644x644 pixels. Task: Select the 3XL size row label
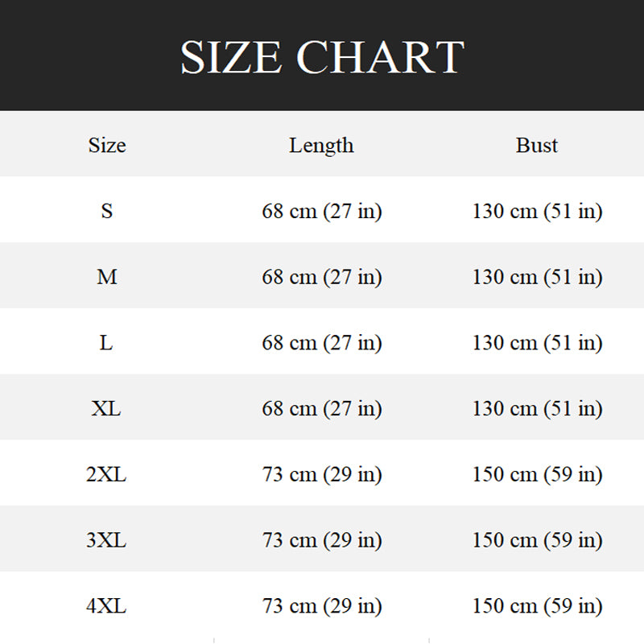click(x=106, y=540)
